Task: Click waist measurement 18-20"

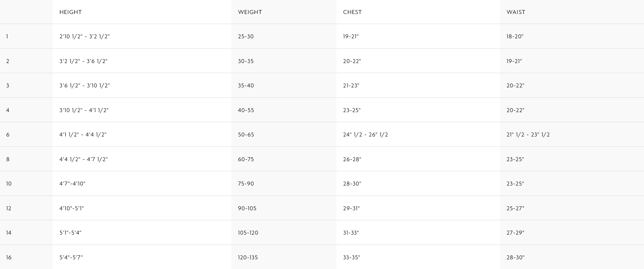Action: (515, 37)
